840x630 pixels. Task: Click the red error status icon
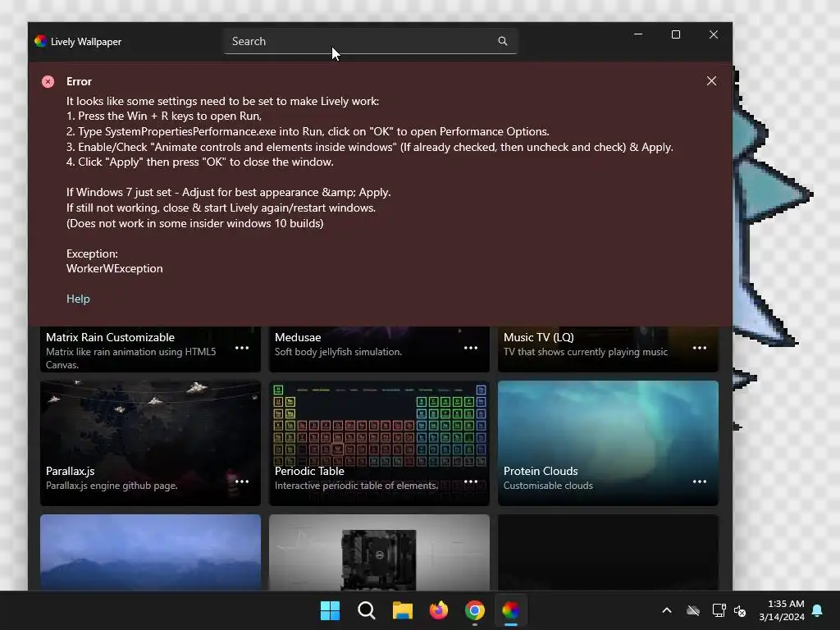[x=48, y=81]
